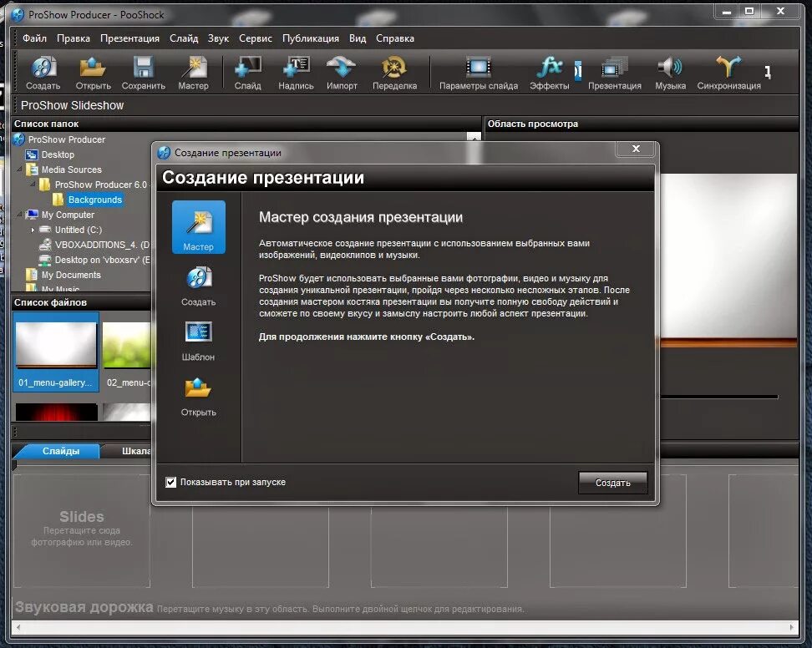
Task: Open the Слайд menu
Action: [x=184, y=38]
